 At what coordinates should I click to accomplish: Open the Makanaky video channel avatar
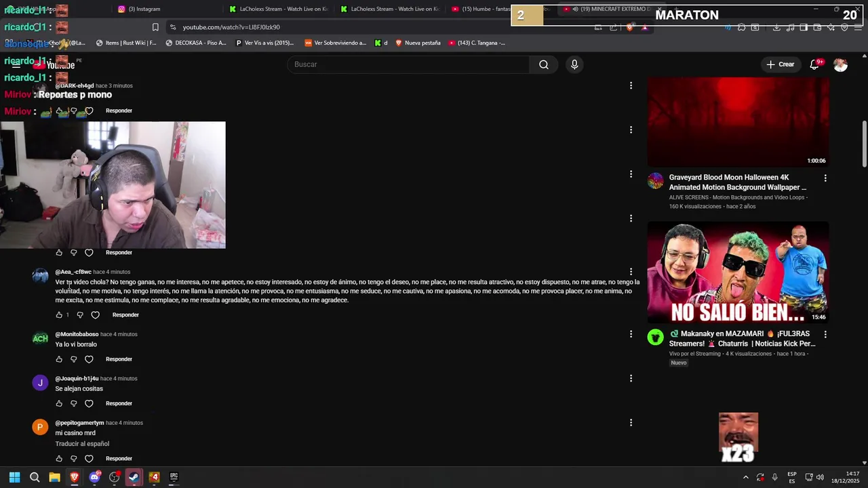[655, 338]
